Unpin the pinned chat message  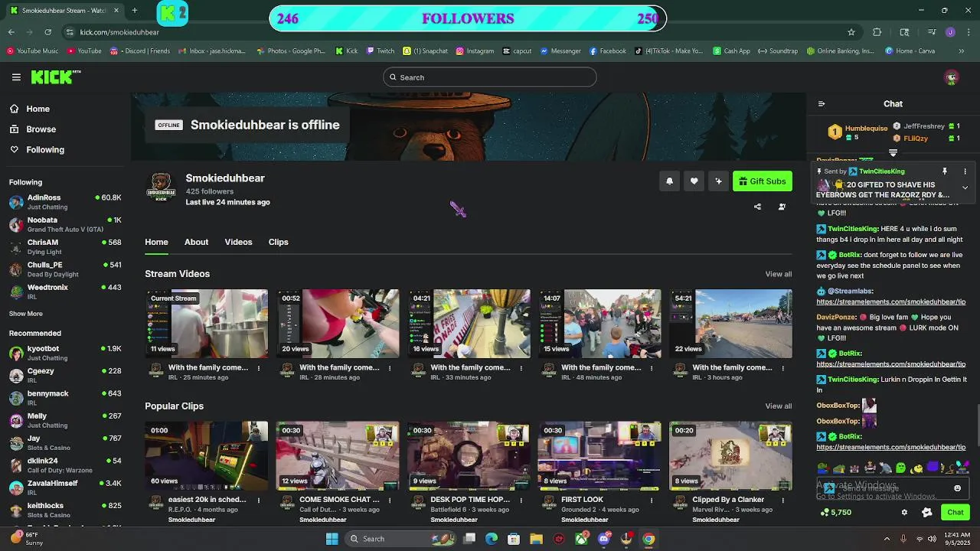pos(945,171)
